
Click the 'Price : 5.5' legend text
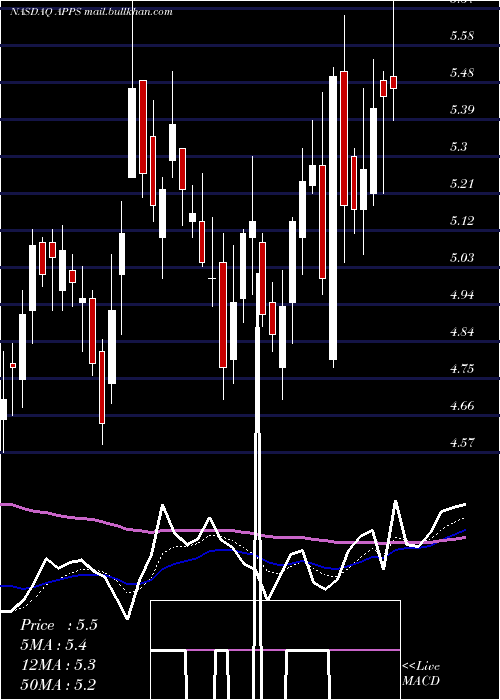click(x=59, y=625)
